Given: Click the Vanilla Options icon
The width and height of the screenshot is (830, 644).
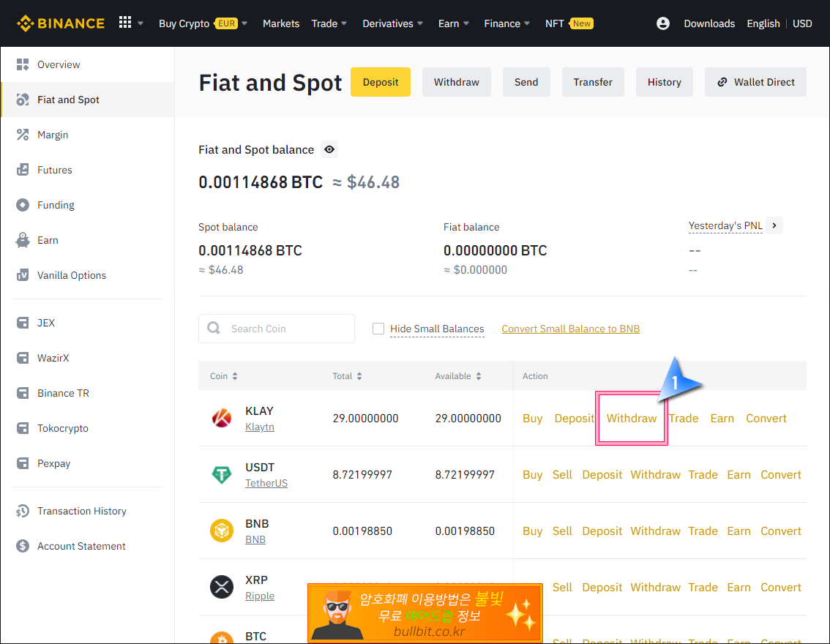Looking at the screenshot, I should (x=23, y=275).
